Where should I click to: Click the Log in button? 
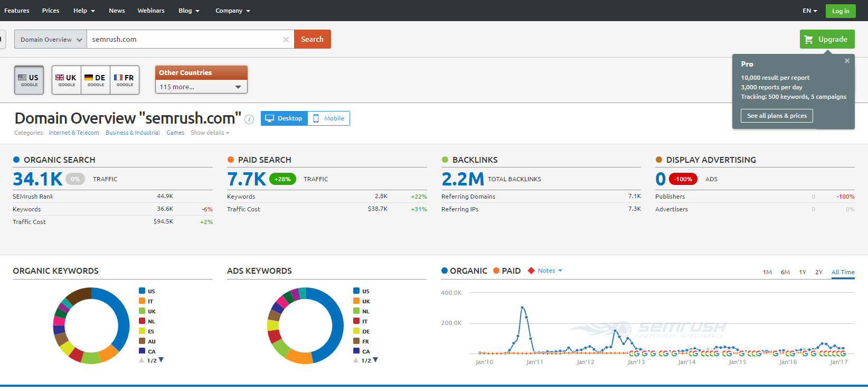pyautogui.click(x=841, y=11)
